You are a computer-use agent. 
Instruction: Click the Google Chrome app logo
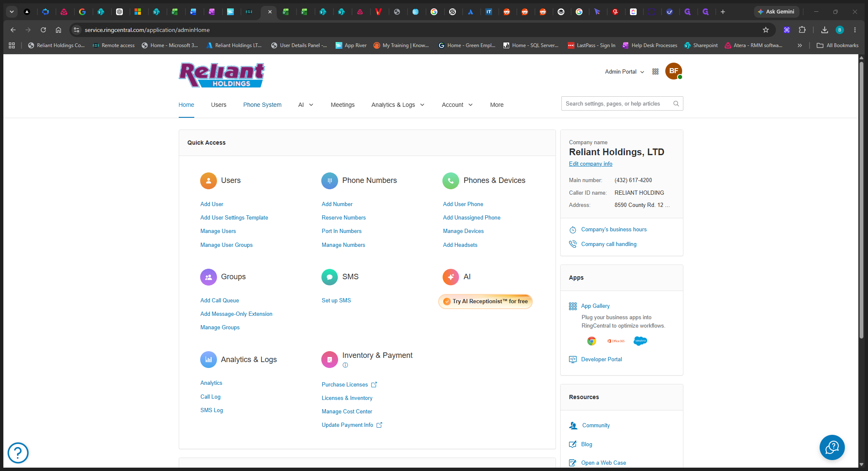click(x=592, y=341)
